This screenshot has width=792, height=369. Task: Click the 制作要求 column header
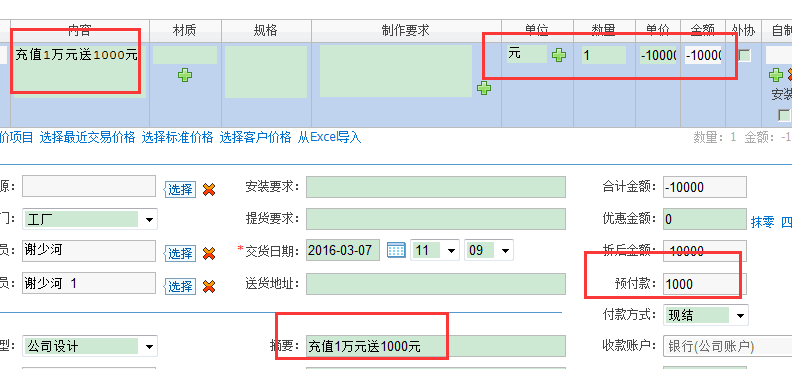406,31
